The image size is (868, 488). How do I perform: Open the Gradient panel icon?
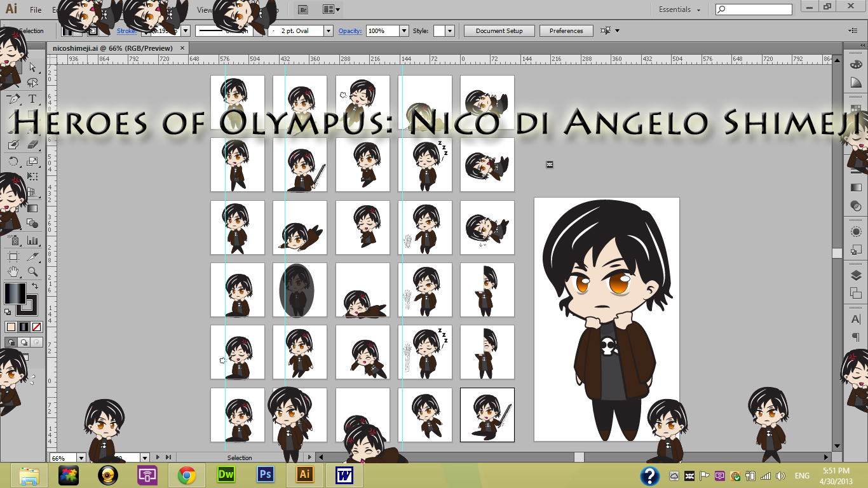[x=856, y=187]
